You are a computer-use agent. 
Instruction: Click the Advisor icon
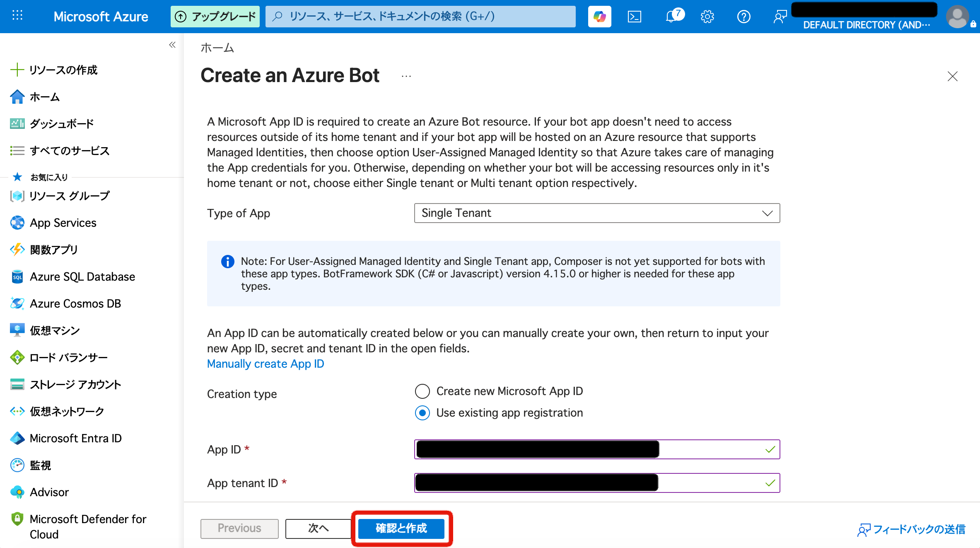coord(17,492)
